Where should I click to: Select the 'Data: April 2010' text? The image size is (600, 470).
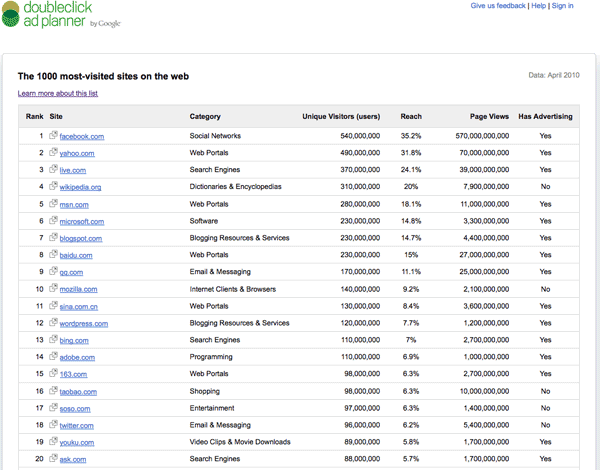pos(554,75)
